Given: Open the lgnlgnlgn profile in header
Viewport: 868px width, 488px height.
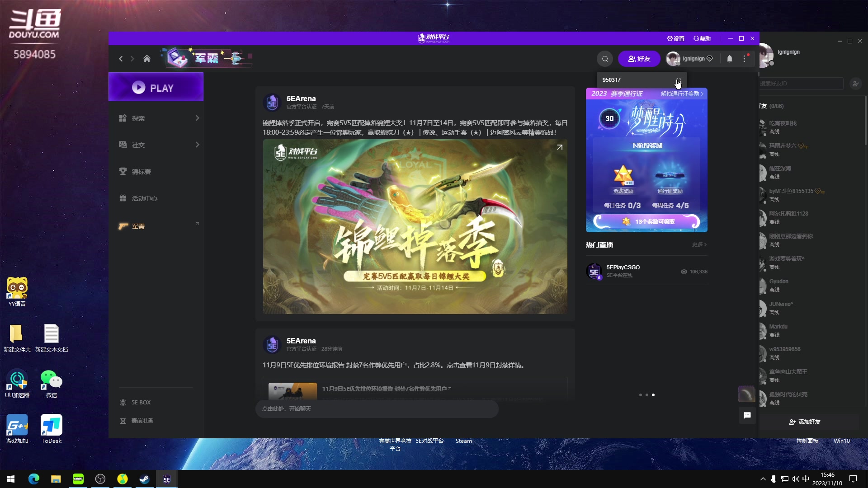Looking at the screenshot, I should click(x=690, y=59).
